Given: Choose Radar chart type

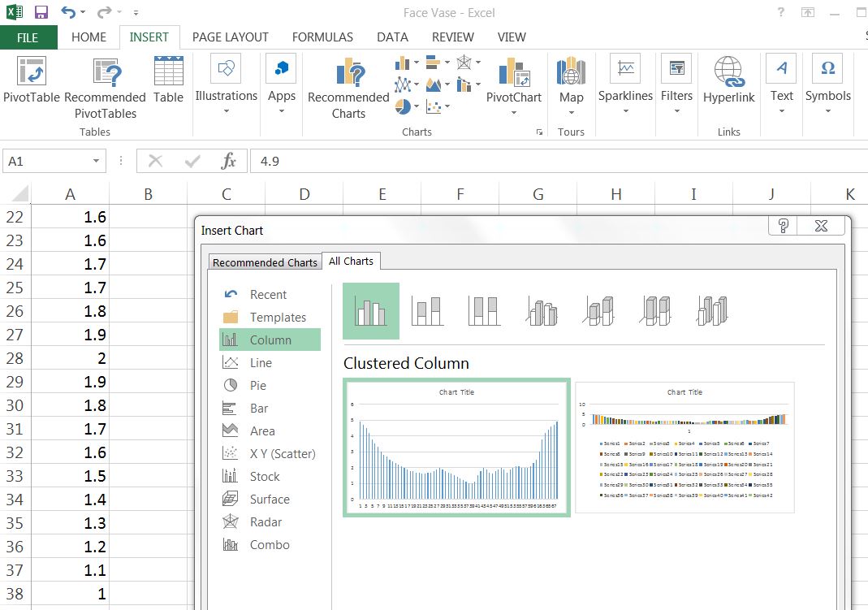Looking at the screenshot, I should click(270, 521).
